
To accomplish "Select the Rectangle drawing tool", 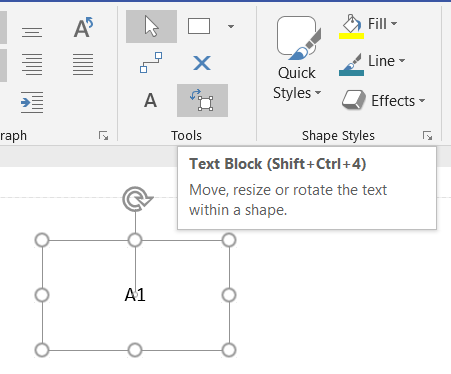I will tap(199, 26).
